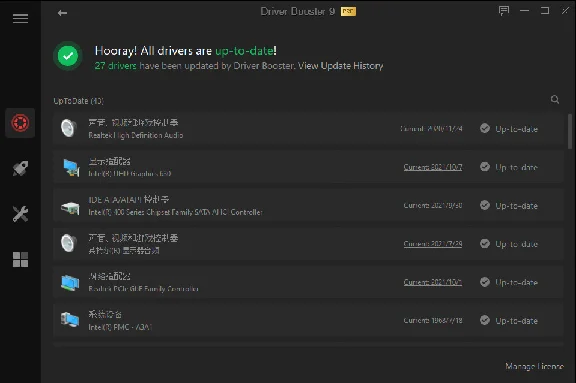Open Intel UHD Graphics current version link

tap(433, 167)
